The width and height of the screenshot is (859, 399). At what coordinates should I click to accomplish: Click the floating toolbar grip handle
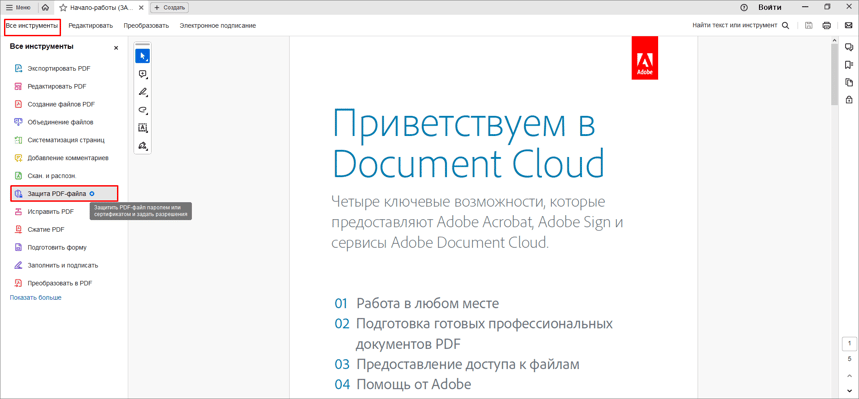[x=142, y=44]
